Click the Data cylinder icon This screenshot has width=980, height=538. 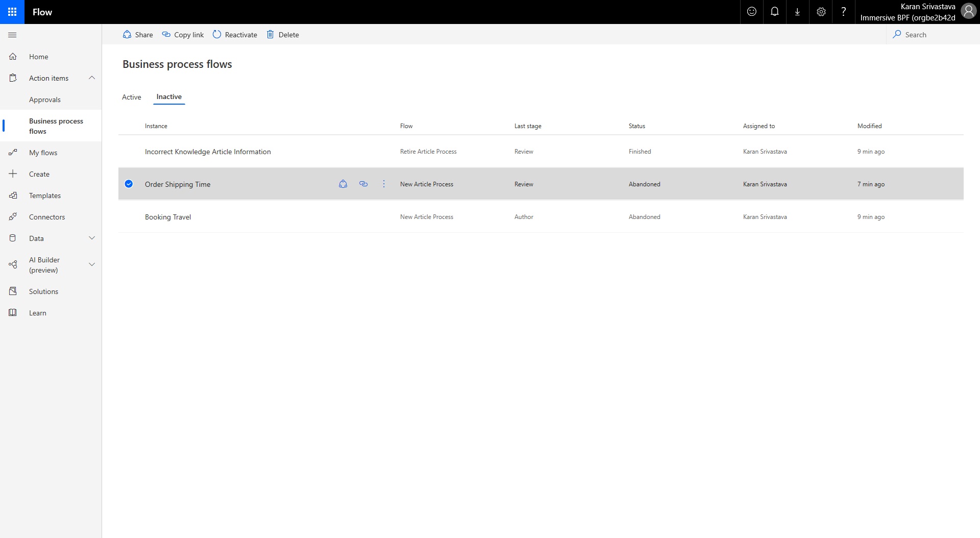click(x=13, y=238)
